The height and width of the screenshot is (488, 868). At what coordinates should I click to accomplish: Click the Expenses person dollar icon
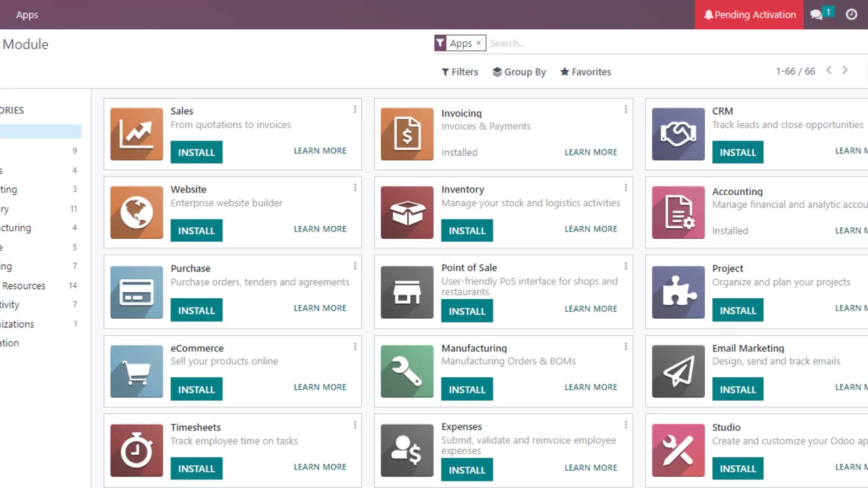[x=407, y=451]
